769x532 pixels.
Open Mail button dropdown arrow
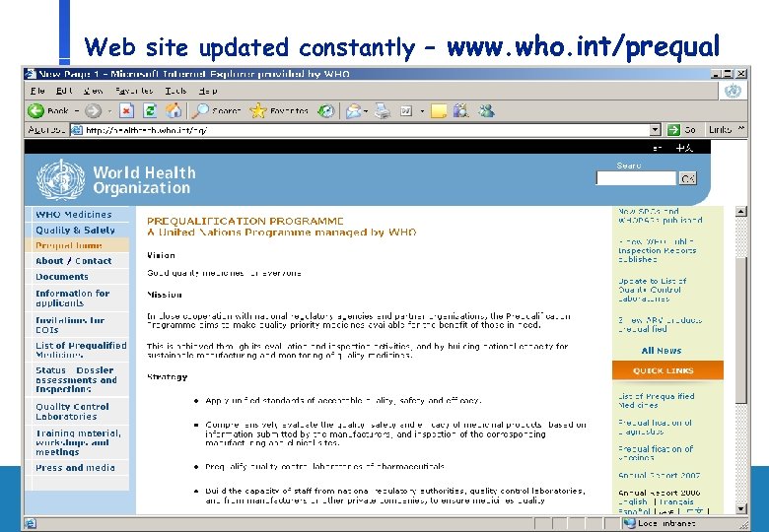point(366,111)
